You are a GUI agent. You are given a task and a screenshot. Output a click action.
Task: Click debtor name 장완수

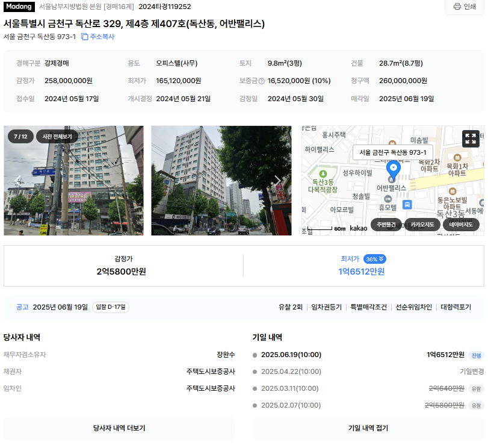pos(226,355)
